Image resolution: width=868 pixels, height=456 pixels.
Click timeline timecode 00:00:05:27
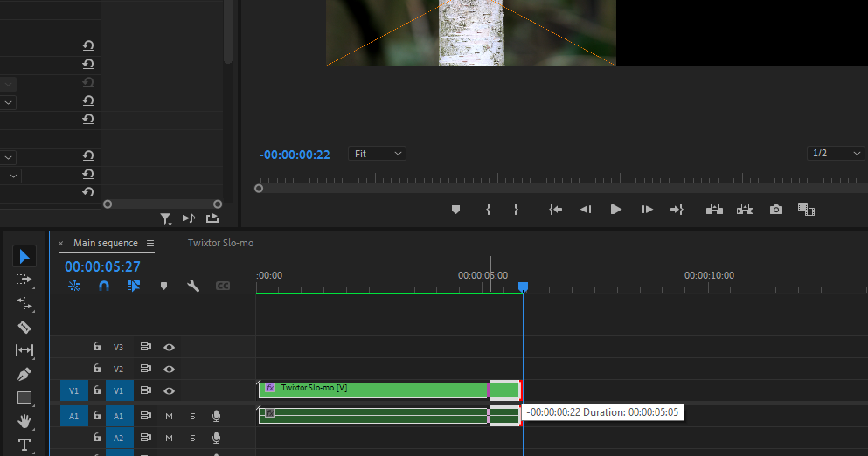click(102, 266)
